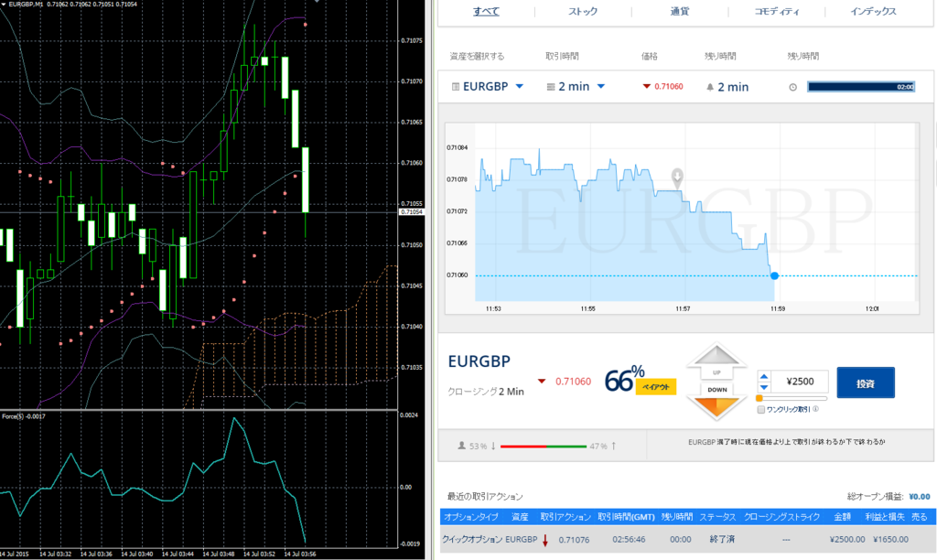Click the 02:00 countdown progress bar

pos(861,87)
